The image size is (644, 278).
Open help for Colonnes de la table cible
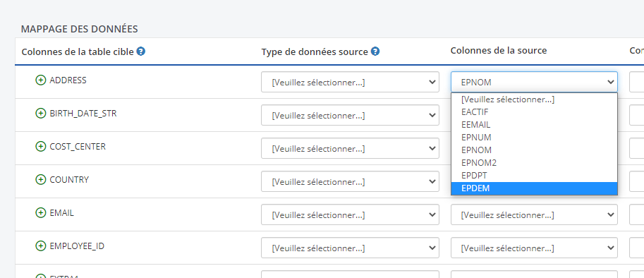coord(141,52)
